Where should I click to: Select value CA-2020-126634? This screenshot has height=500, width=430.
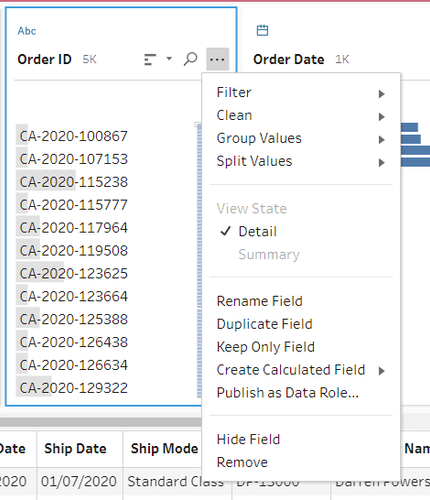coord(73,365)
